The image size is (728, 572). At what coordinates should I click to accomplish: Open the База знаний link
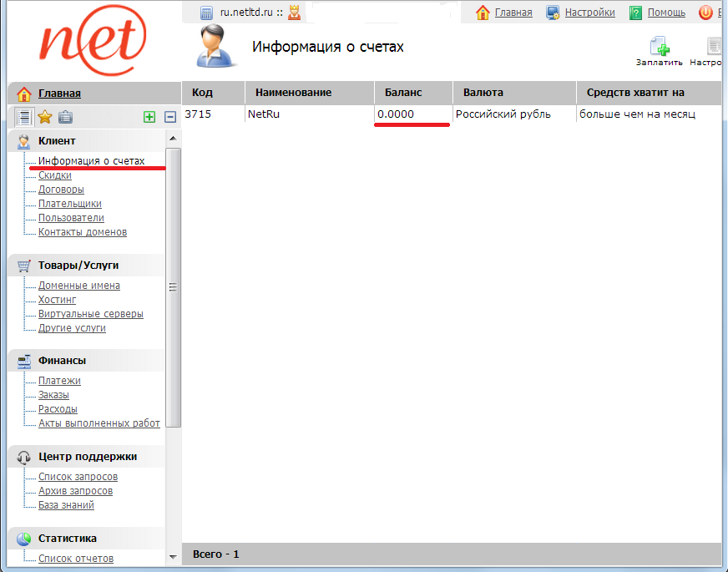click(66, 505)
